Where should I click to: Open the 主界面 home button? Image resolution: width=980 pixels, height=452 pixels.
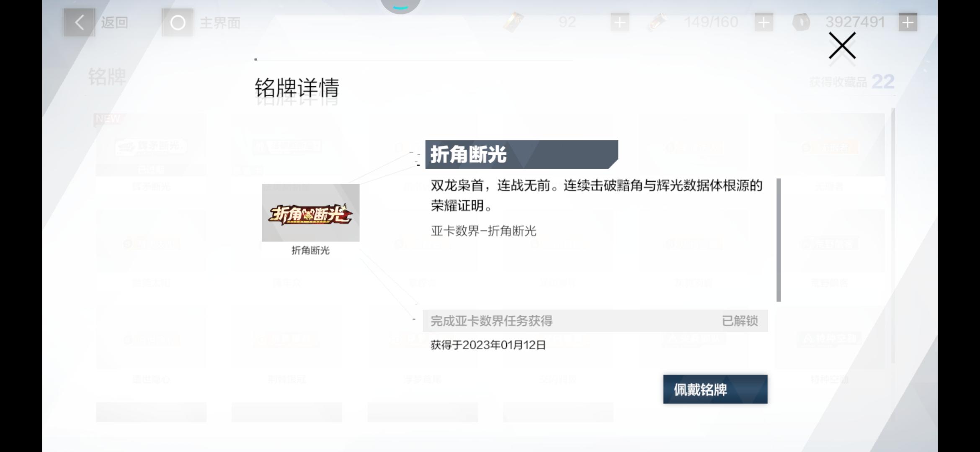[178, 22]
